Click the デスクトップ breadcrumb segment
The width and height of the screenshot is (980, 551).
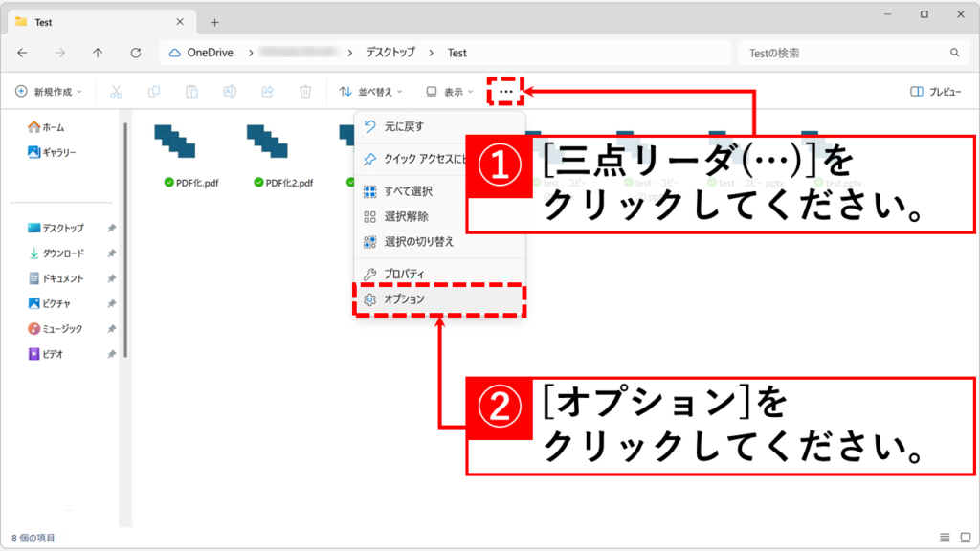pyautogui.click(x=390, y=54)
